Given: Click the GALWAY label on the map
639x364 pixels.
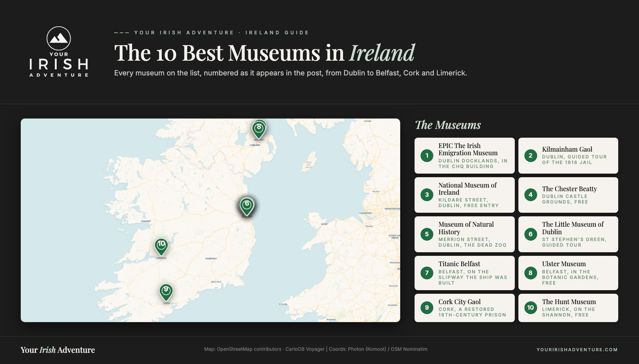Looking at the screenshot, I should 146,221.
